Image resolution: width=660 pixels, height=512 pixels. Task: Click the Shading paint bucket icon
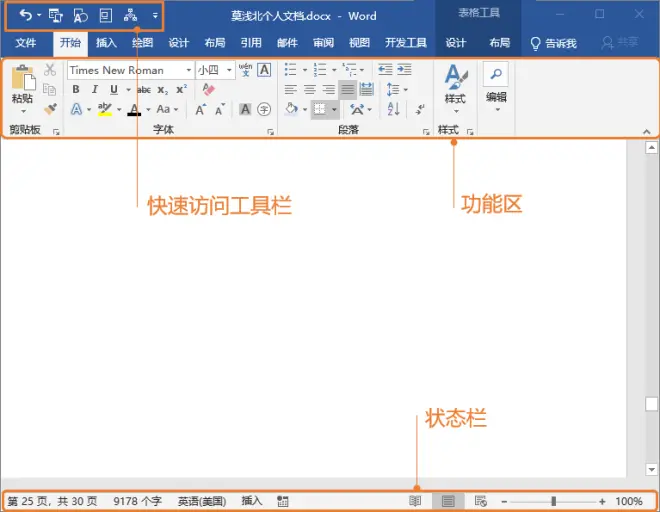[x=291, y=109]
